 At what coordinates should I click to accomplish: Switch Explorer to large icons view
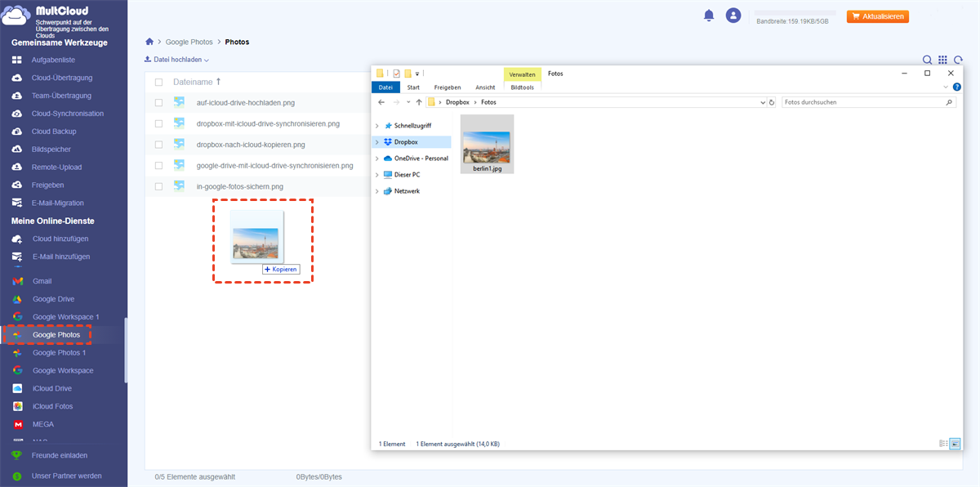tap(955, 444)
